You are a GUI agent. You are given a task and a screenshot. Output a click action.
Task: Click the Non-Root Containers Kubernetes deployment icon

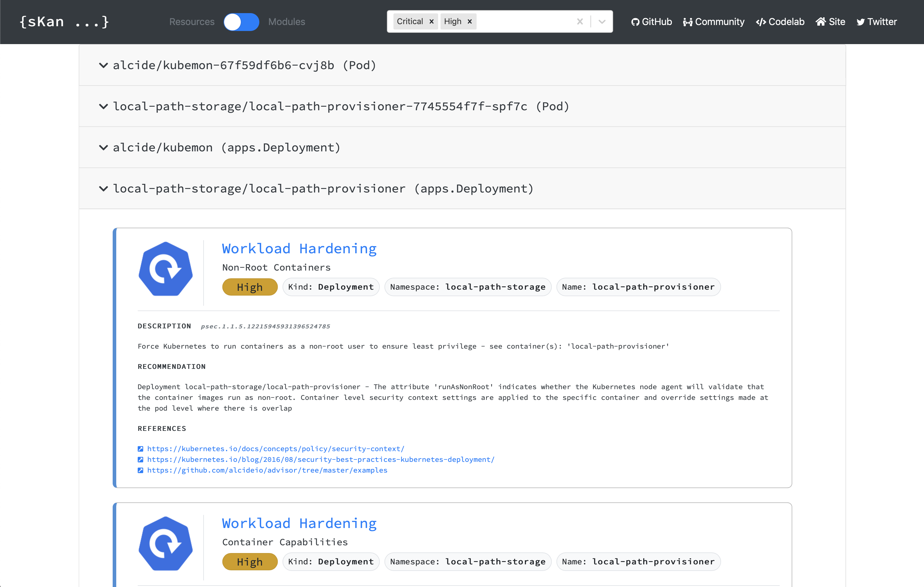(x=165, y=269)
